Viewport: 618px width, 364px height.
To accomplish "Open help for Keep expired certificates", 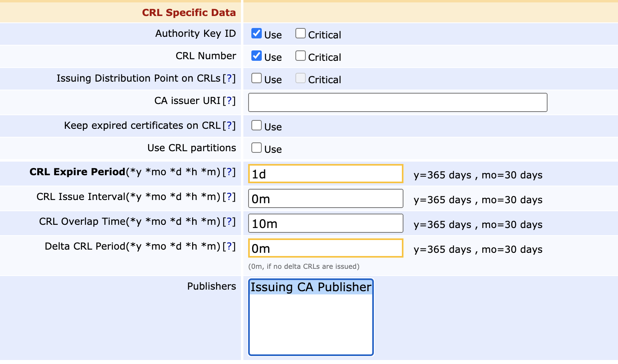I will pos(229,126).
